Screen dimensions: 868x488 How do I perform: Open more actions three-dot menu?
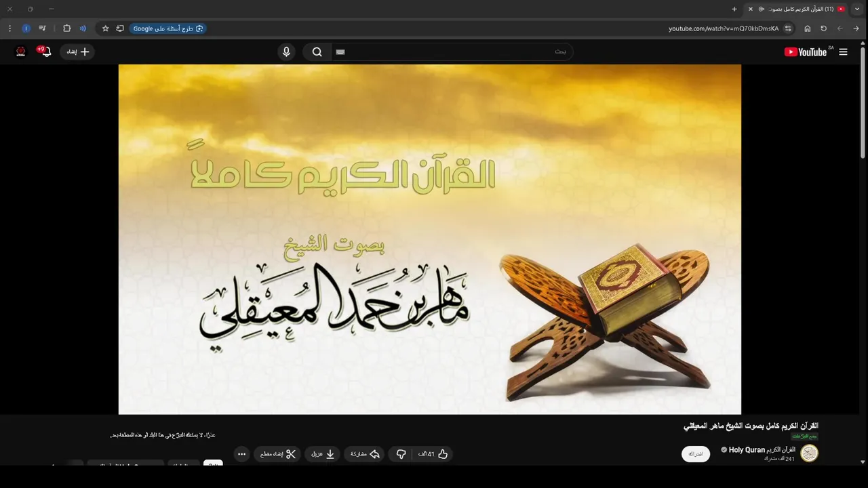[242, 454]
